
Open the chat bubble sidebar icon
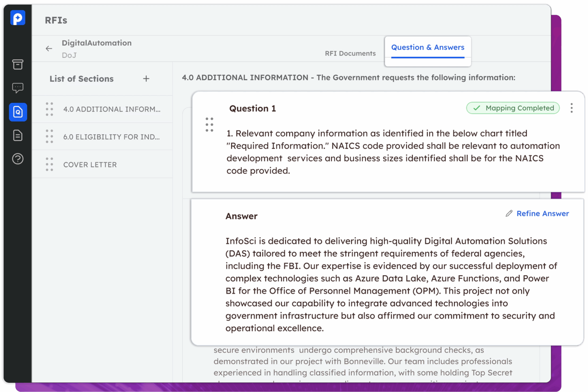click(18, 88)
